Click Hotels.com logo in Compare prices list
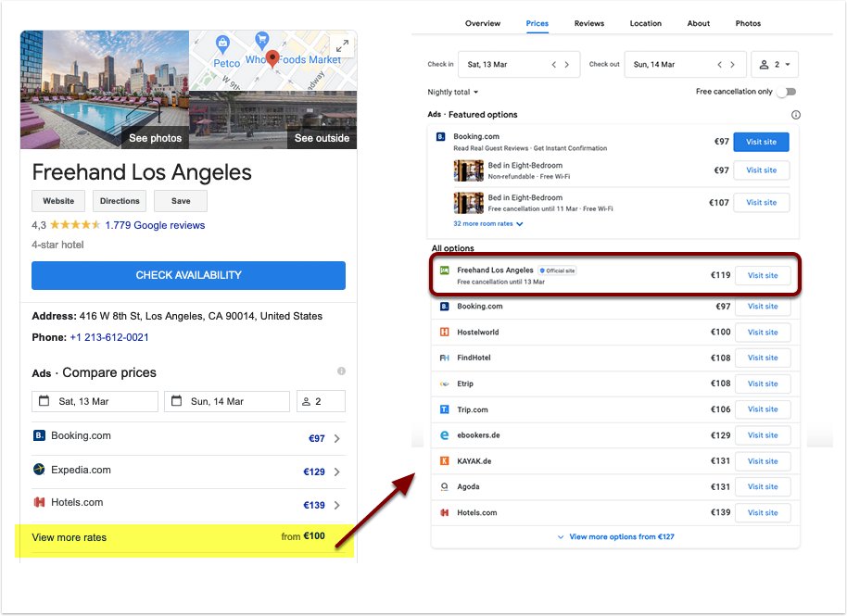Viewport: 847px width, 616px height. tap(39, 502)
